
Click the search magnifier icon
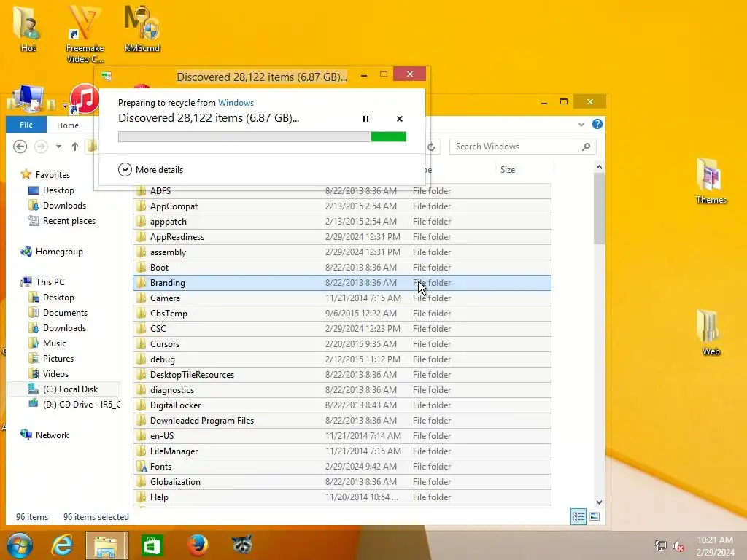[x=587, y=147]
